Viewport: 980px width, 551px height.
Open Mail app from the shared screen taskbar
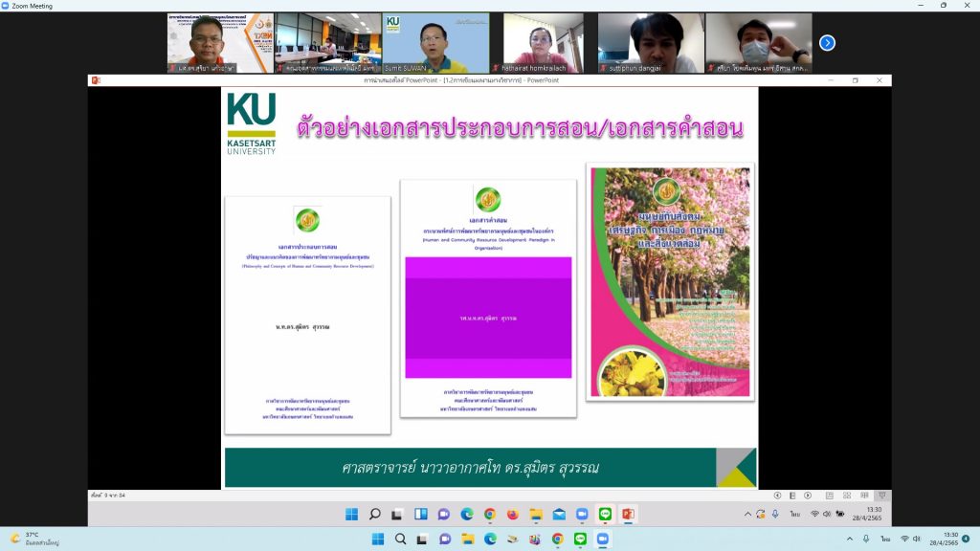pyautogui.click(x=558, y=515)
